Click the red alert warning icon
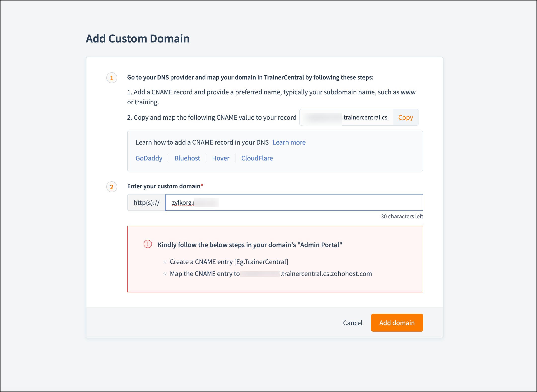Image resolution: width=537 pixels, height=392 pixels. [148, 244]
